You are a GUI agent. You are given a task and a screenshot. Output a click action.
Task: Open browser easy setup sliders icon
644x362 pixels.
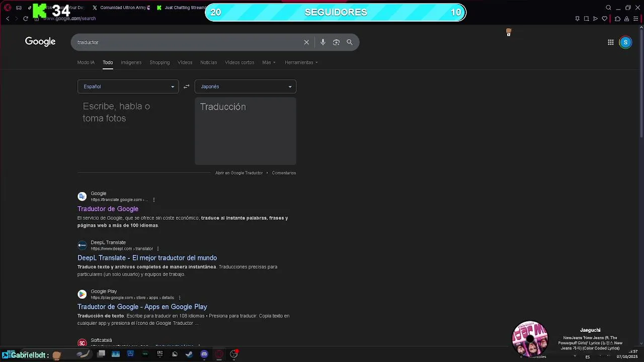click(635, 19)
